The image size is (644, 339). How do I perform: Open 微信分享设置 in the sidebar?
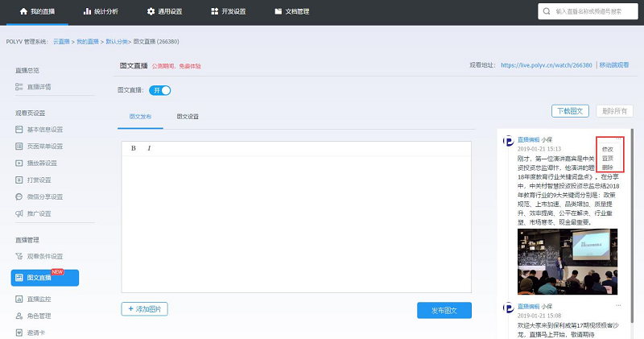44,196
